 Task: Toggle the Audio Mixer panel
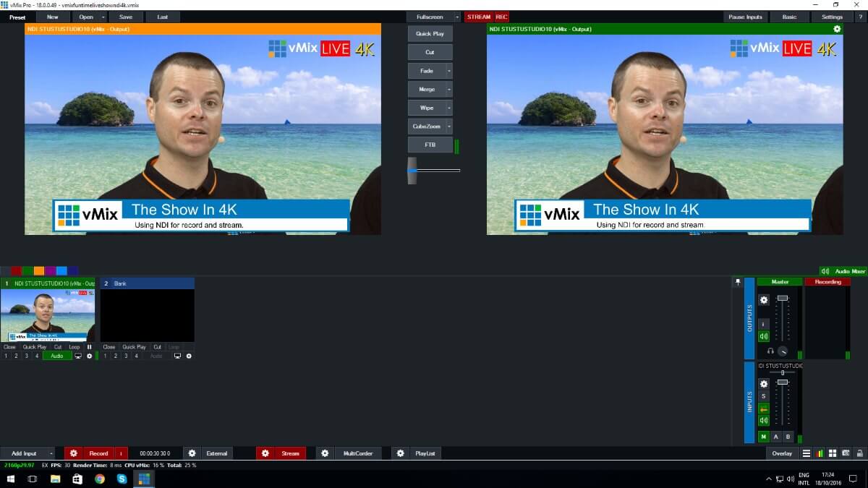(843, 271)
